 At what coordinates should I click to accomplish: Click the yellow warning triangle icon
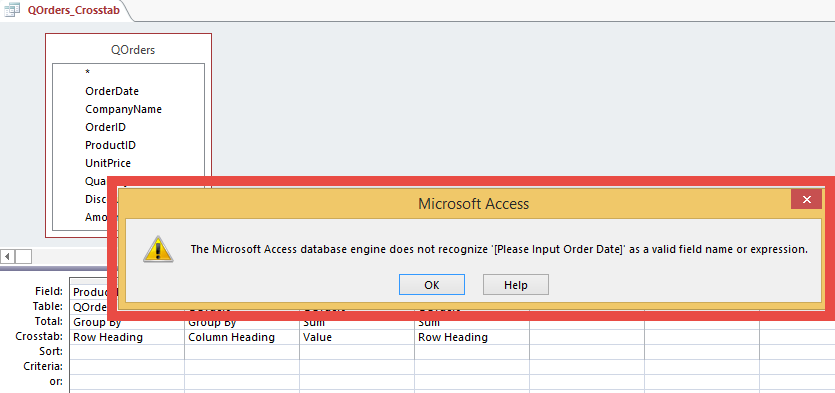158,249
